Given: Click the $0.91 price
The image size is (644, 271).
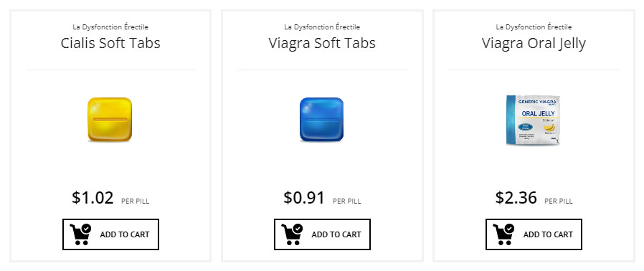Looking at the screenshot, I should 304,197.
